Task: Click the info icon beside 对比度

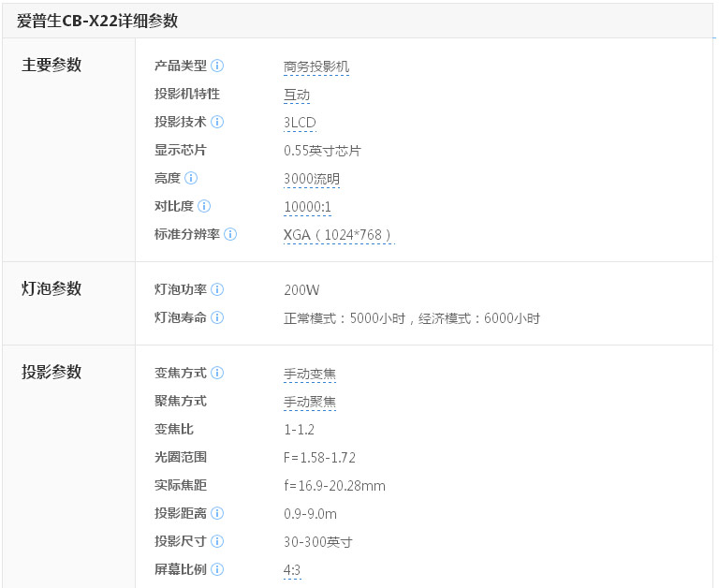Action: [x=204, y=206]
